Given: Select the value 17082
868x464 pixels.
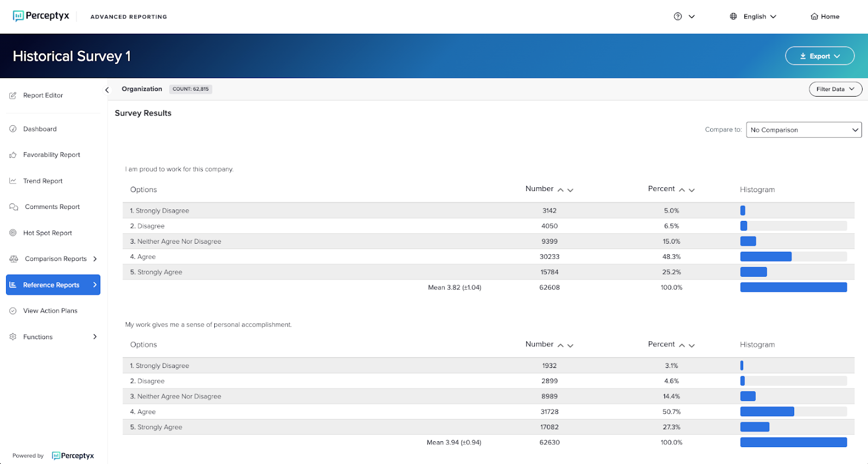Looking at the screenshot, I should coord(550,427).
